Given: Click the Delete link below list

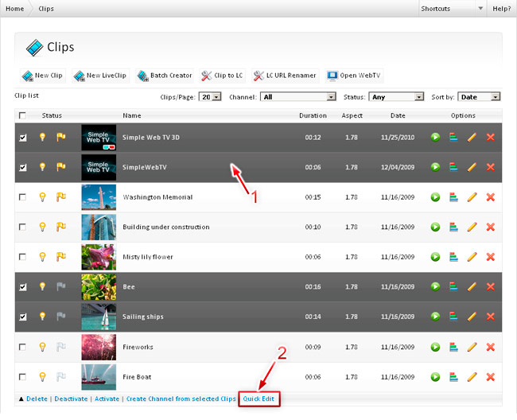Looking at the screenshot, I should coord(37,399).
